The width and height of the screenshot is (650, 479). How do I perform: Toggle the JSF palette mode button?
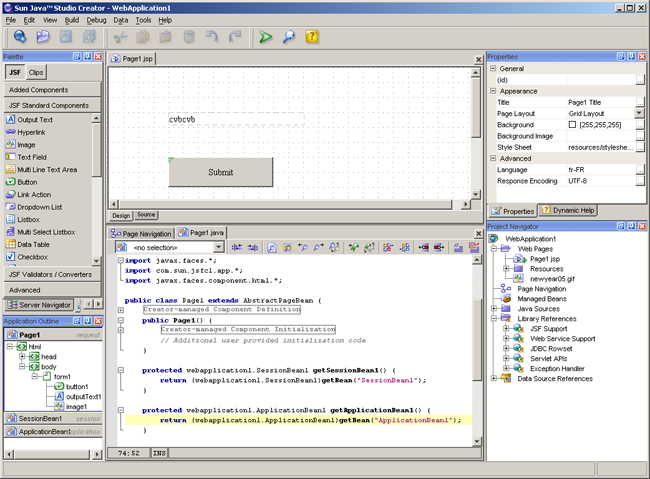pos(15,73)
